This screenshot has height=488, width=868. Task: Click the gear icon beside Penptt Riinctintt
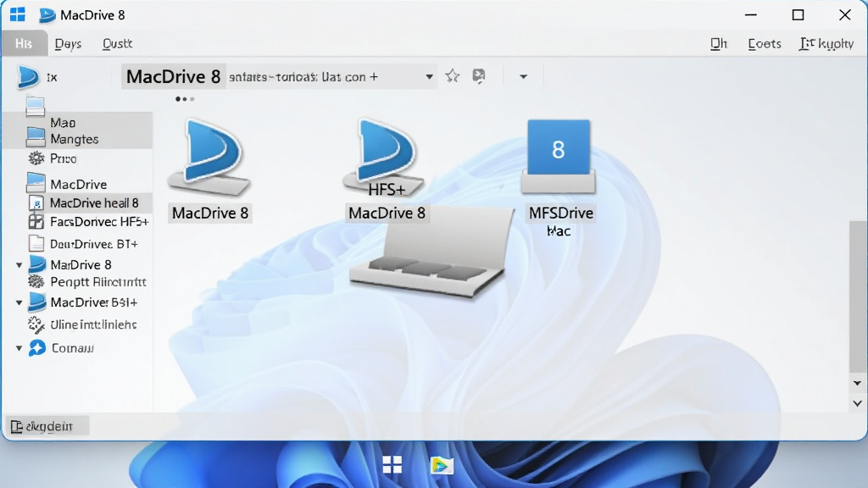(x=36, y=281)
